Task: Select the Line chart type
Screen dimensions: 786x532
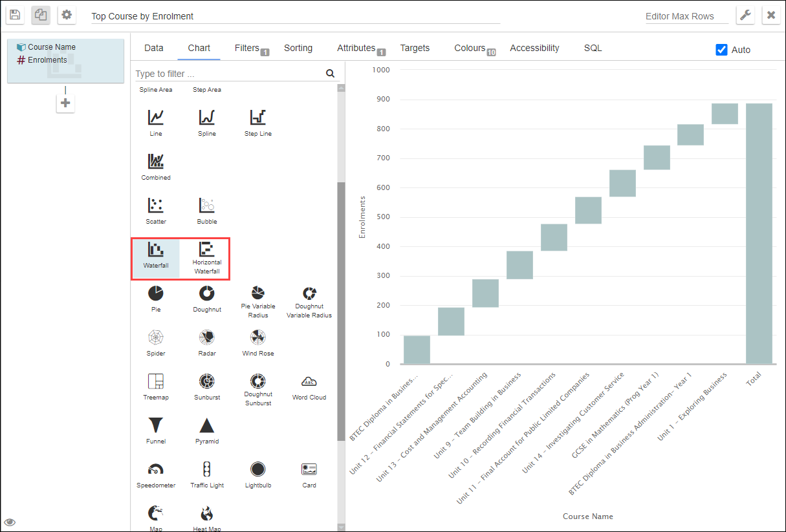Action: click(x=155, y=122)
